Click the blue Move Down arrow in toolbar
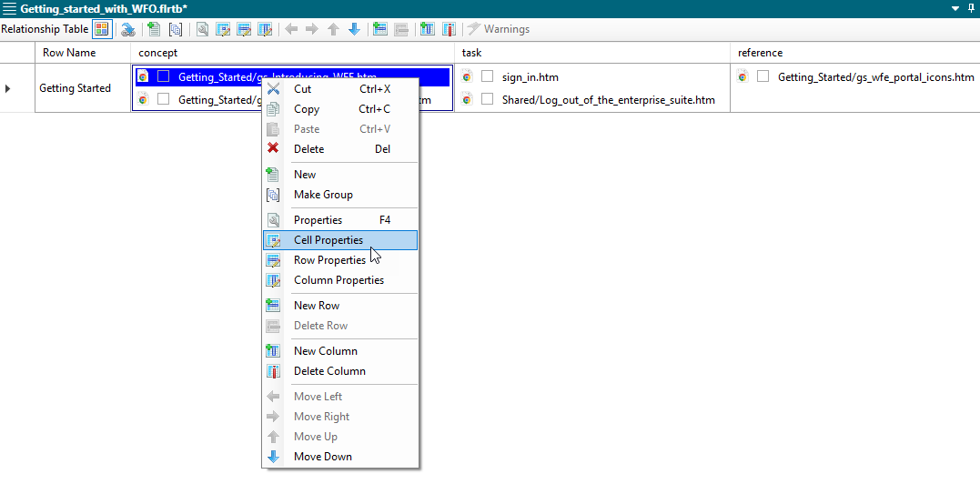980x484 pixels. point(354,29)
